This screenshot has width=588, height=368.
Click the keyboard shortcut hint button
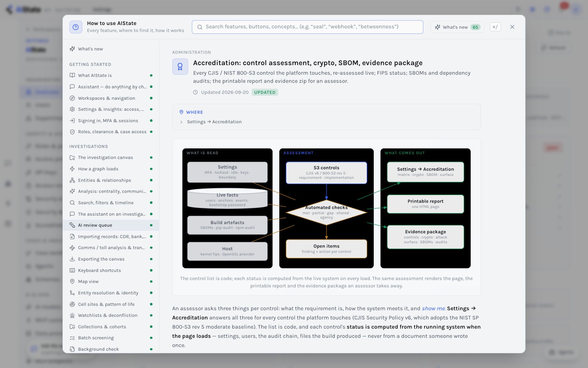coord(495,27)
